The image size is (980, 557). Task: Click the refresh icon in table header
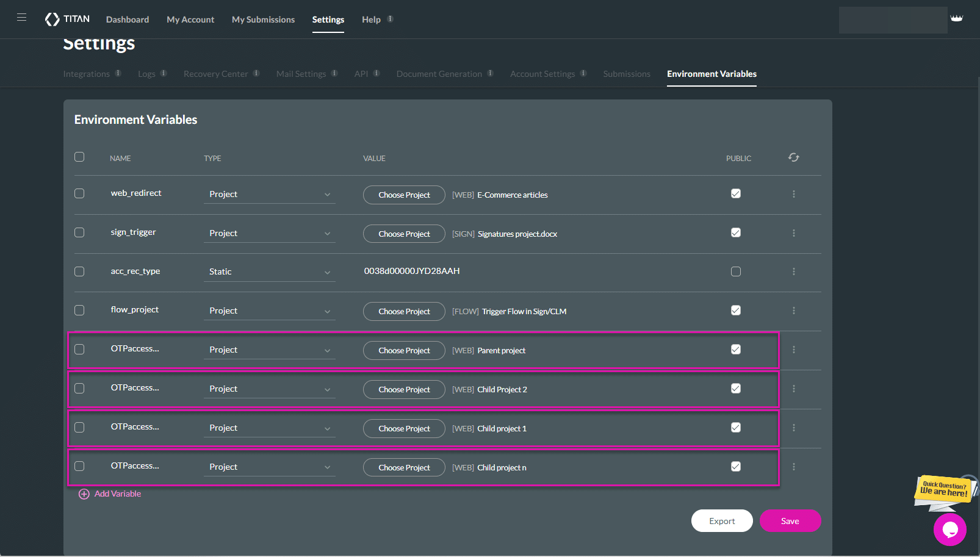[x=793, y=157]
